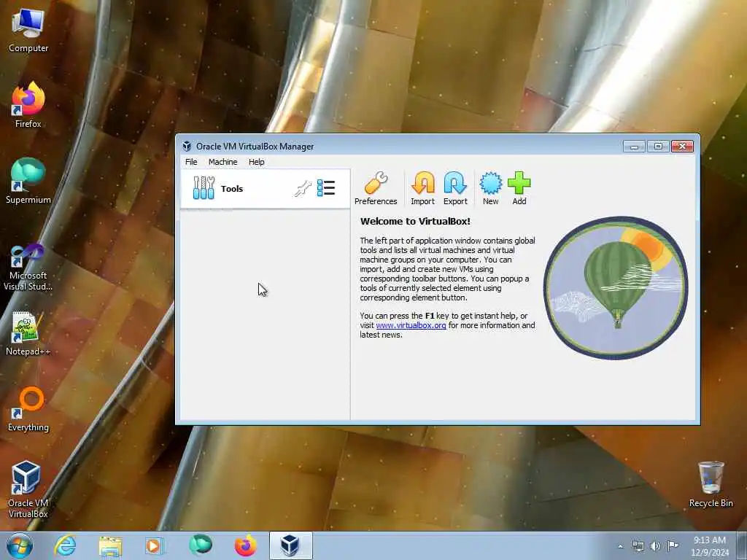
Task: Open the Tools list menu icon
Action: (x=326, y=188)
